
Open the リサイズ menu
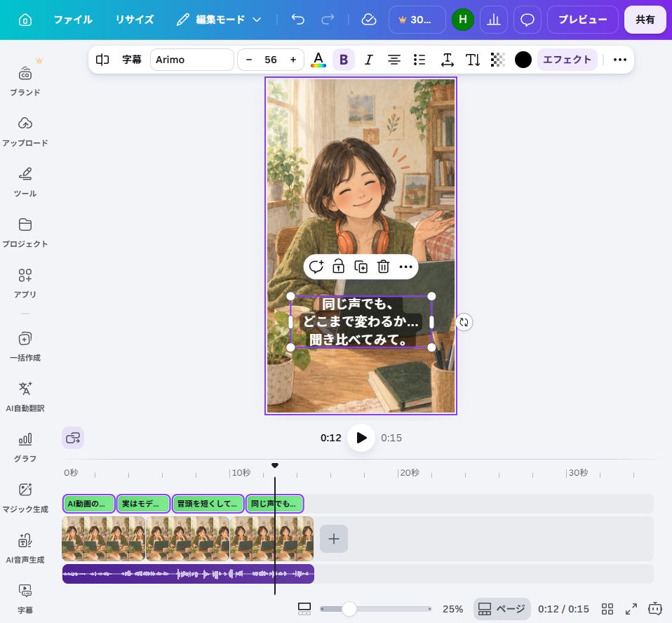coord(135,20)
